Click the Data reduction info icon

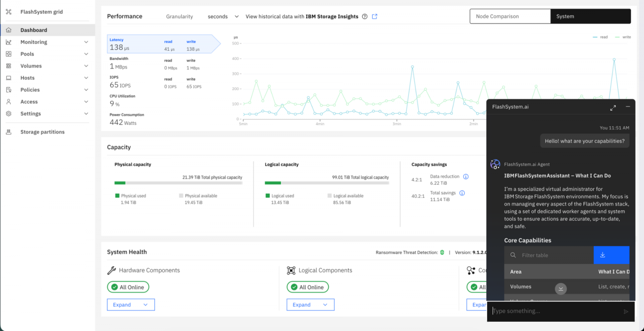466,177
